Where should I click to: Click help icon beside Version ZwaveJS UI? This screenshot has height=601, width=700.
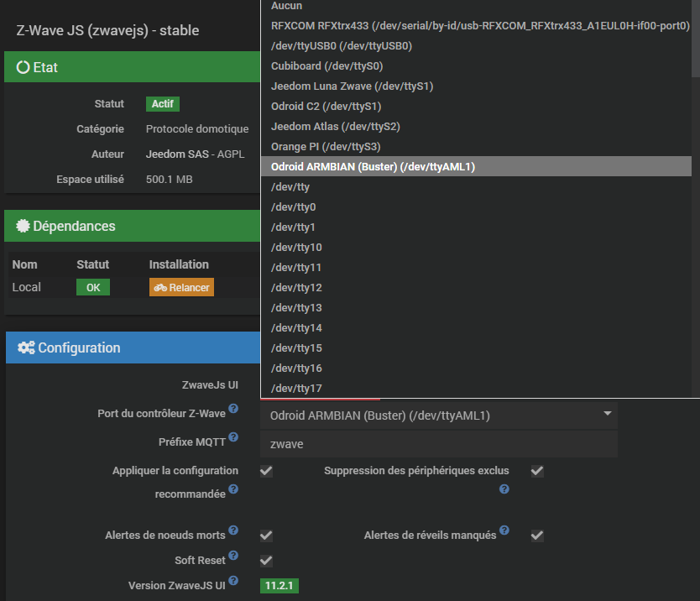(x=233, y=581)
